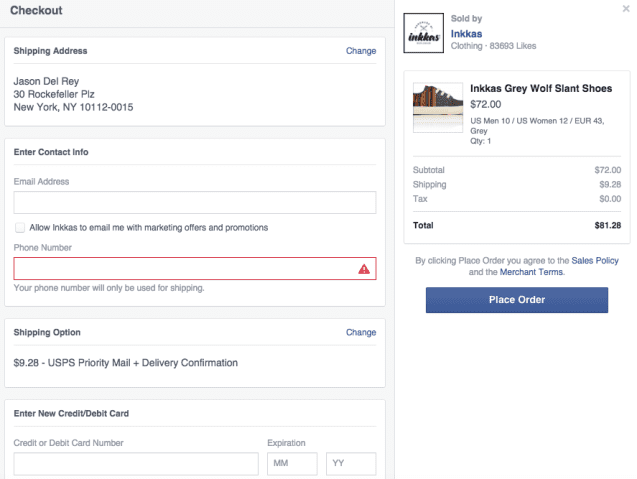The height and width of the screenshot is (479, 637).
Task: Click the Tax amount $0.00
Action: 610,199
